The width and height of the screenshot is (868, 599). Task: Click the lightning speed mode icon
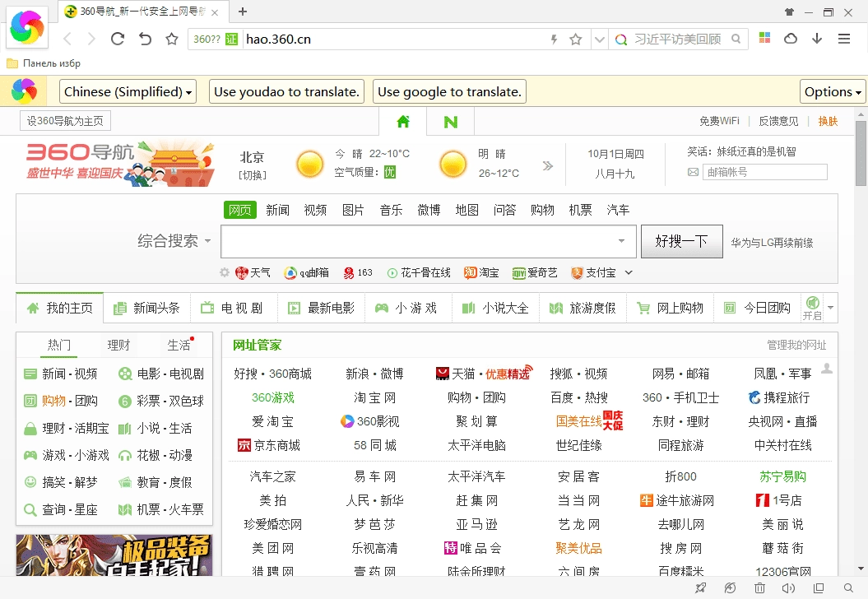pos(554,39)
